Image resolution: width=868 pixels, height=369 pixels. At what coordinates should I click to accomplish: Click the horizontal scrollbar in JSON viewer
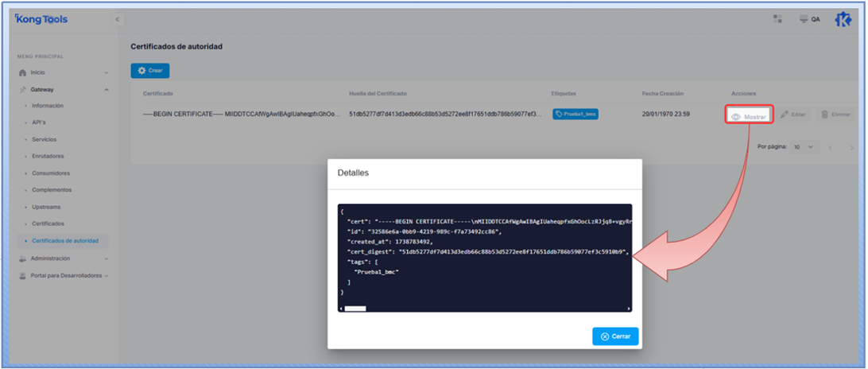point(355,308)
